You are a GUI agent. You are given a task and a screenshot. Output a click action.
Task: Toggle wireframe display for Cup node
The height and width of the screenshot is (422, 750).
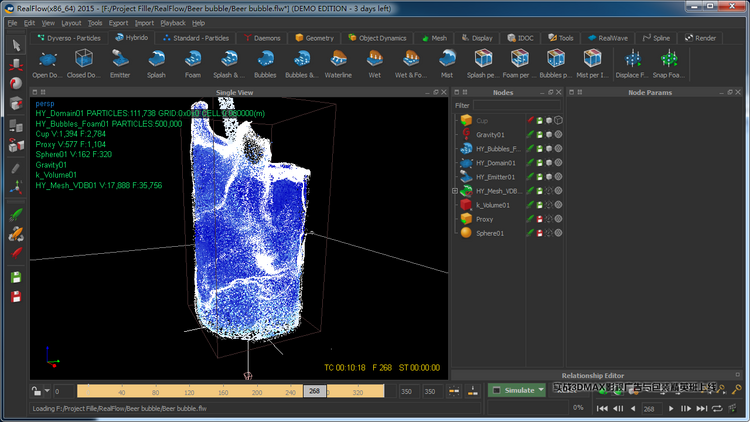tap(558, 121)
